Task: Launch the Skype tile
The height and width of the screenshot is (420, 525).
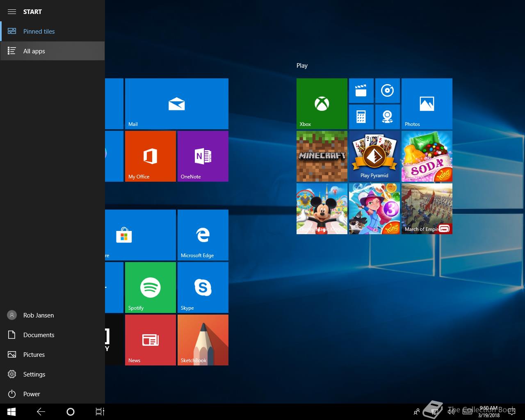Action: tap(203, 288)
